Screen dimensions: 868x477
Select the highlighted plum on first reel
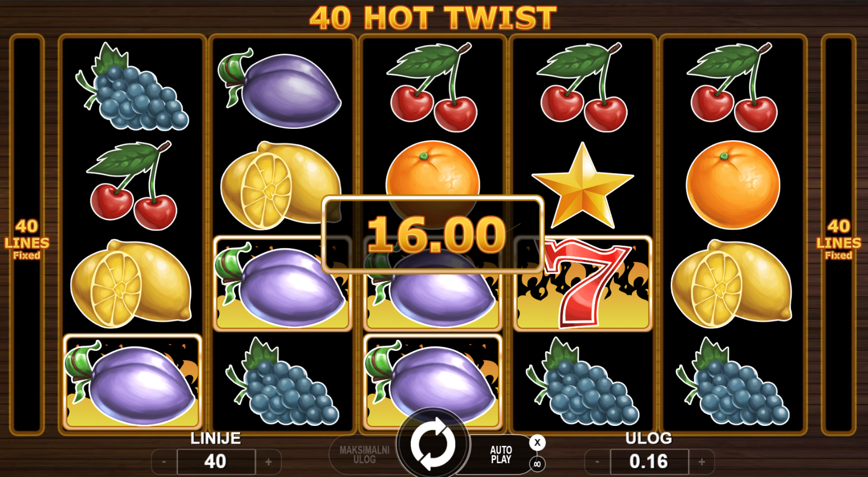coord(132,381)
